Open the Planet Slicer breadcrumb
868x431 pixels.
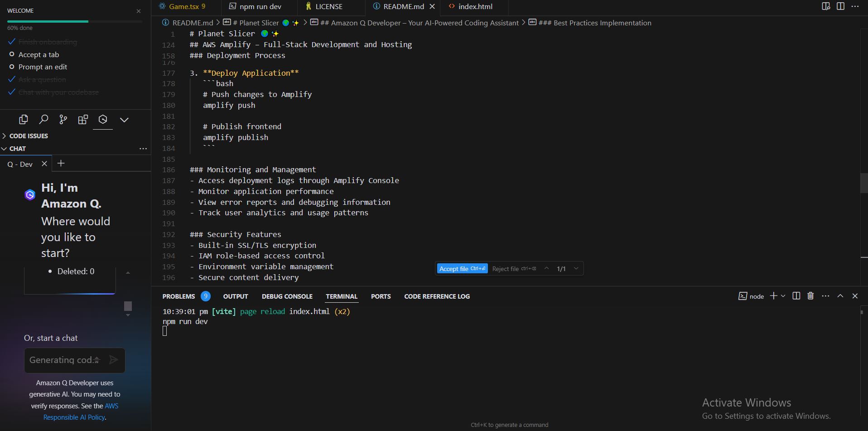click(261, 23)
